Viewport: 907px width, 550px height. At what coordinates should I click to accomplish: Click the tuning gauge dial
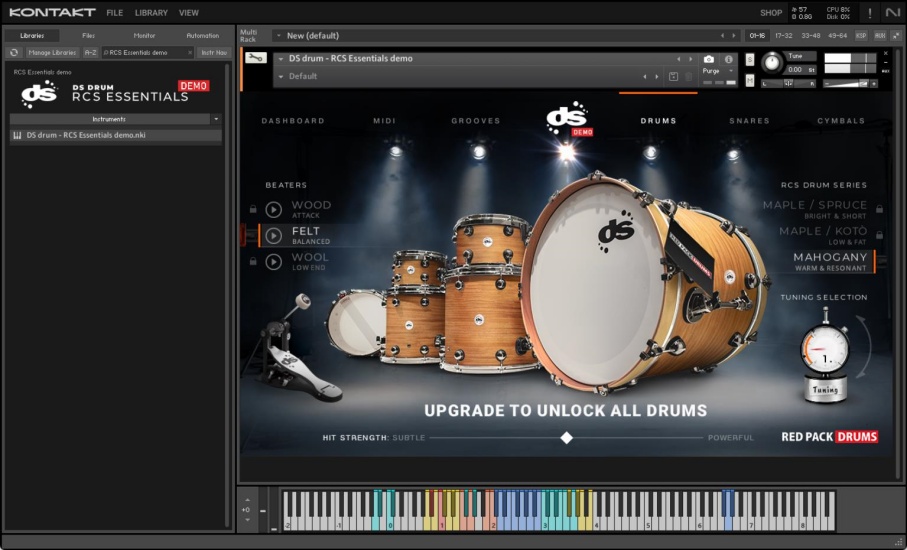(x=825, y=348)
